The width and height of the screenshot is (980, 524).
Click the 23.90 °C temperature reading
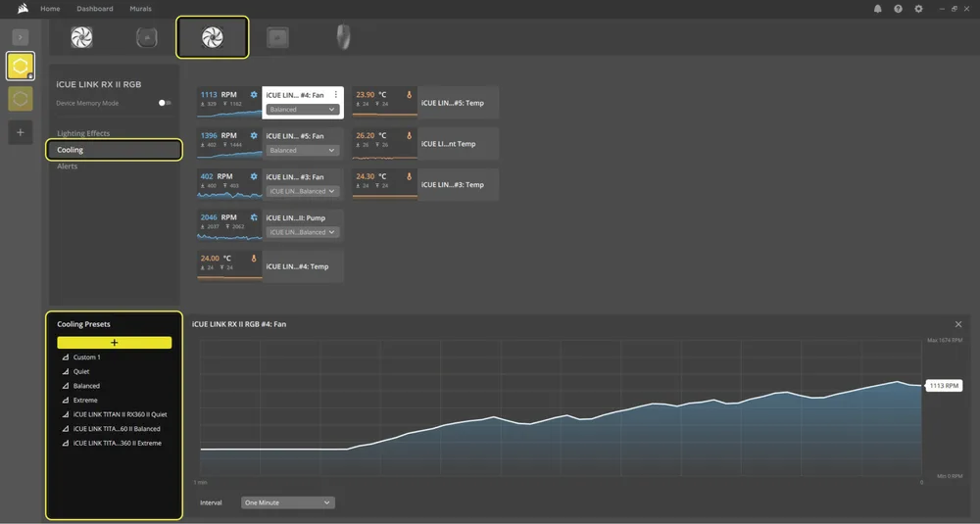click(371, 95)
